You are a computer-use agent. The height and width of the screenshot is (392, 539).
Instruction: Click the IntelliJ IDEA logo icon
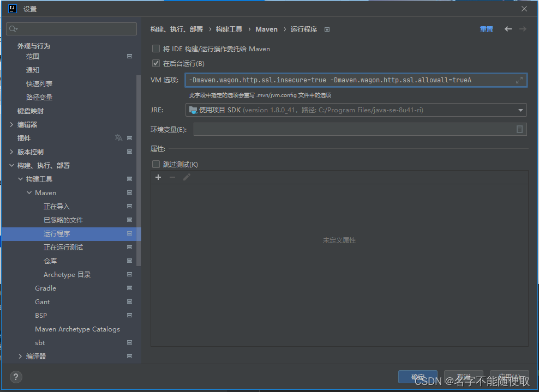13,9
